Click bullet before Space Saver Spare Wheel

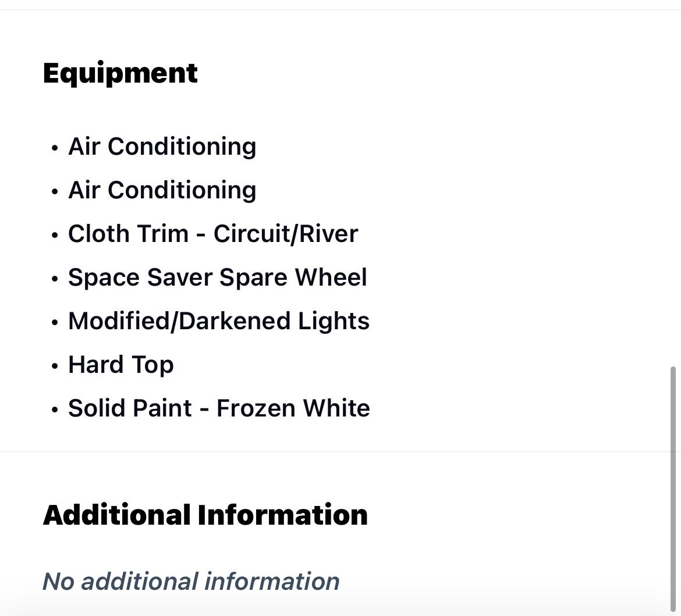54,279
